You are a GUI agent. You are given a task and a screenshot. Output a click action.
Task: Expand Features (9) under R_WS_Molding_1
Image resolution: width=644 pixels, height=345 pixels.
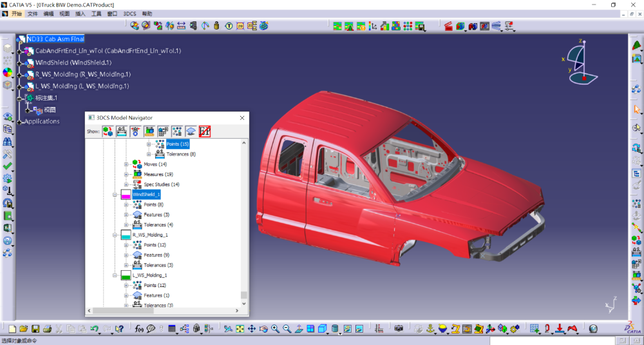(126, 255)
